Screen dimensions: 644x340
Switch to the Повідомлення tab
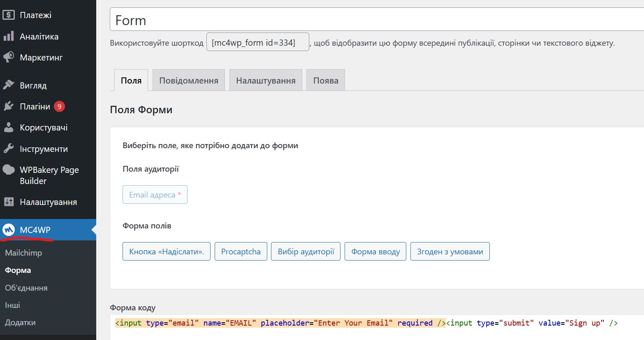189,80
